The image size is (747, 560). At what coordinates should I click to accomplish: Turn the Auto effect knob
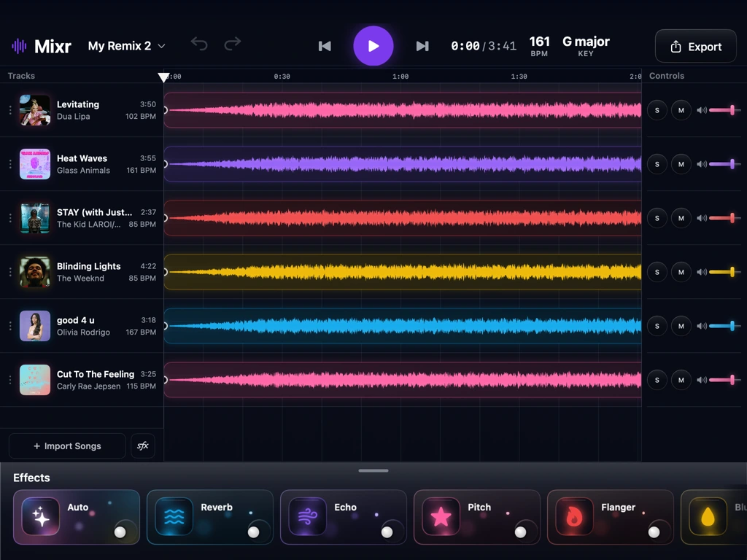[x=120, y=532]
